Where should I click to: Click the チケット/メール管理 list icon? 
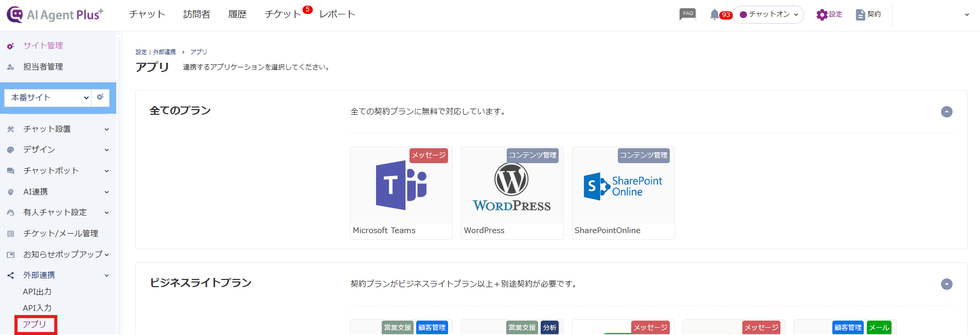[10, 234]
